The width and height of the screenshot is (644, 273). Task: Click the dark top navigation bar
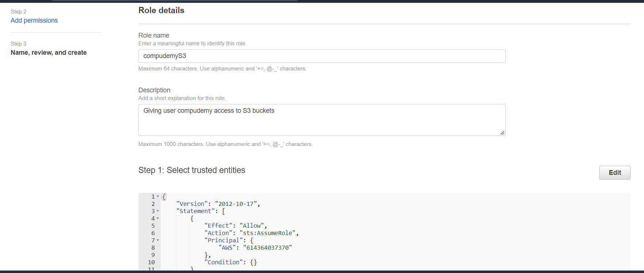click(x=321, y=1)
